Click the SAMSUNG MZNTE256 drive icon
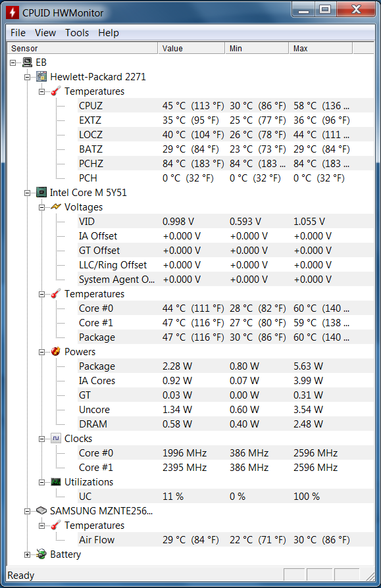381x588 pixels. point(41,511)
